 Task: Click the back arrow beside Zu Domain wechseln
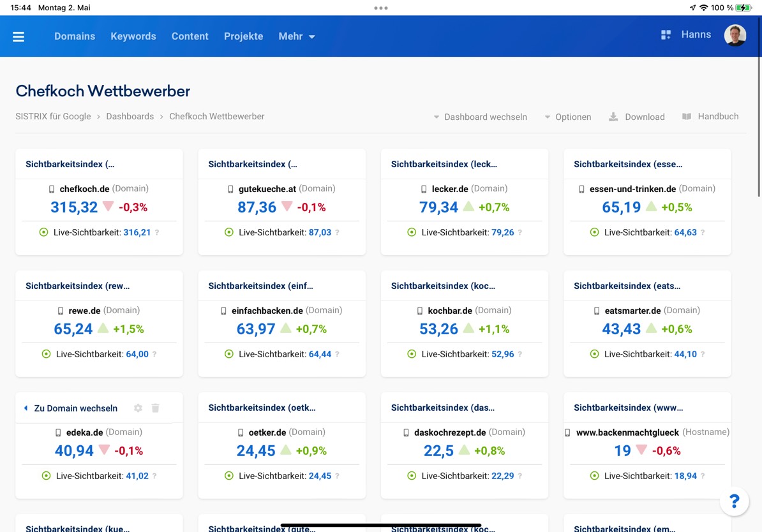pyautogui.click(x=26, y=408)
